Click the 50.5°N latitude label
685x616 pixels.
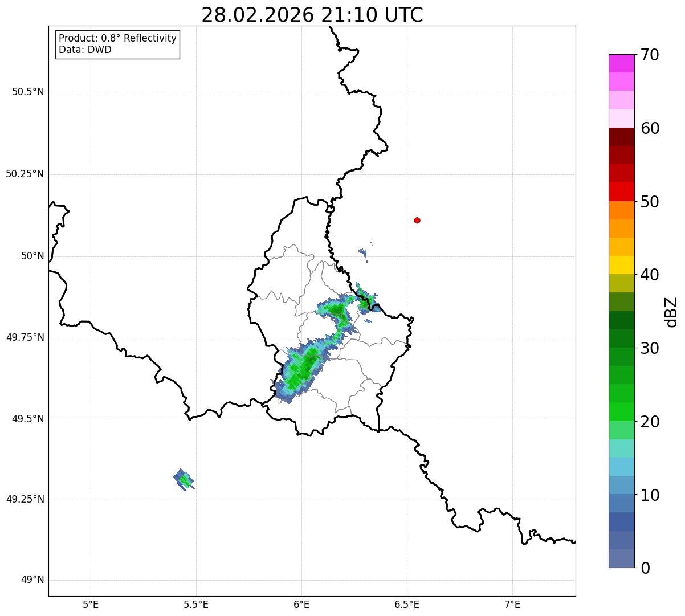click(28, 92)
